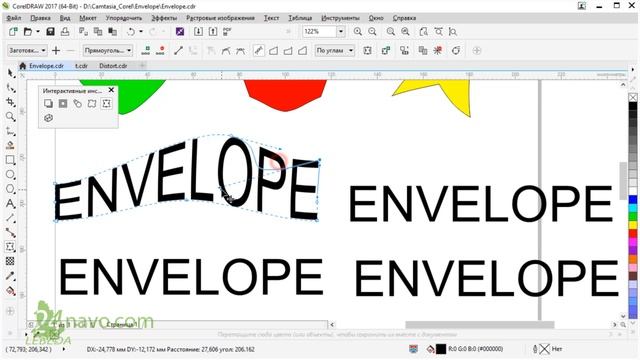Toggle Double Arc envelope mode
This screenshot has width=640, height=360.
click(302, 51)
